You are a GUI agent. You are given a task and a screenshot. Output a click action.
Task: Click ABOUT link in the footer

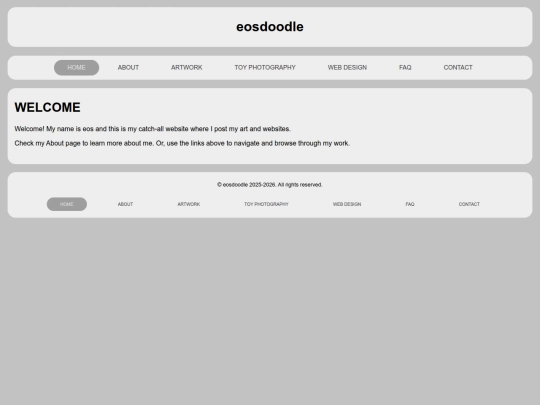coord(125,204)
